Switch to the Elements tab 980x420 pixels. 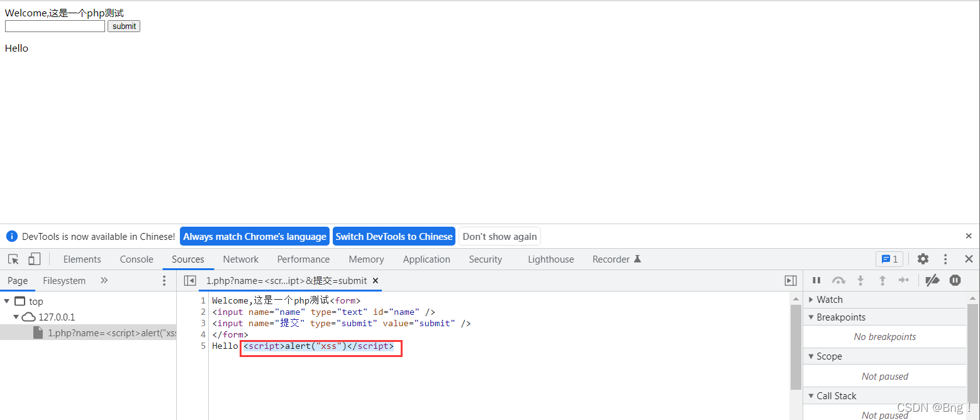[x=82, y=259]
